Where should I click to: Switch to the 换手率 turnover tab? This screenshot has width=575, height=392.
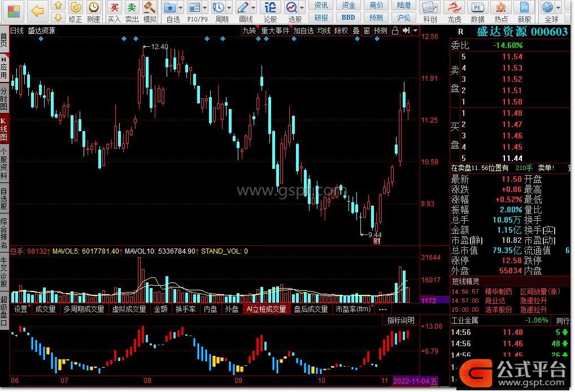[186, 309]
